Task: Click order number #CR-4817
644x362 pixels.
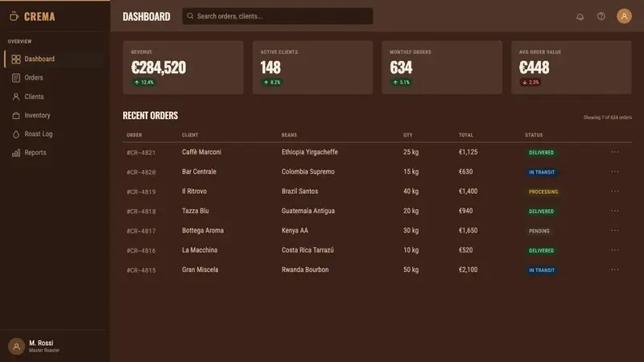Action: tap(141, 231)
